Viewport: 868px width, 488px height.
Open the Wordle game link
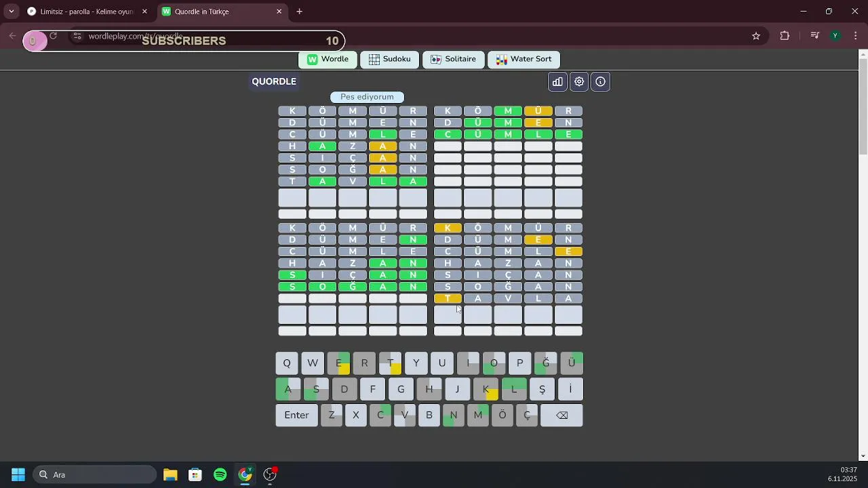328,59
